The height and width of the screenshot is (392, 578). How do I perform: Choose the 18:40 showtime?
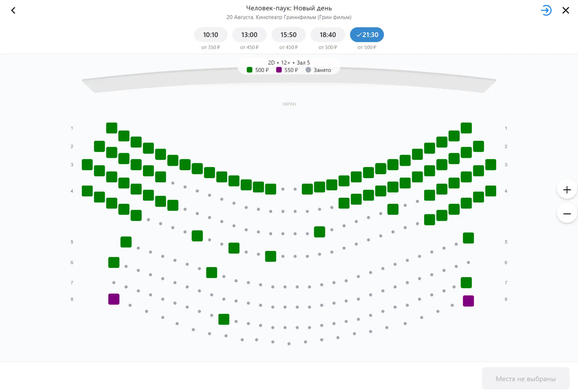[x=328, y=35]
